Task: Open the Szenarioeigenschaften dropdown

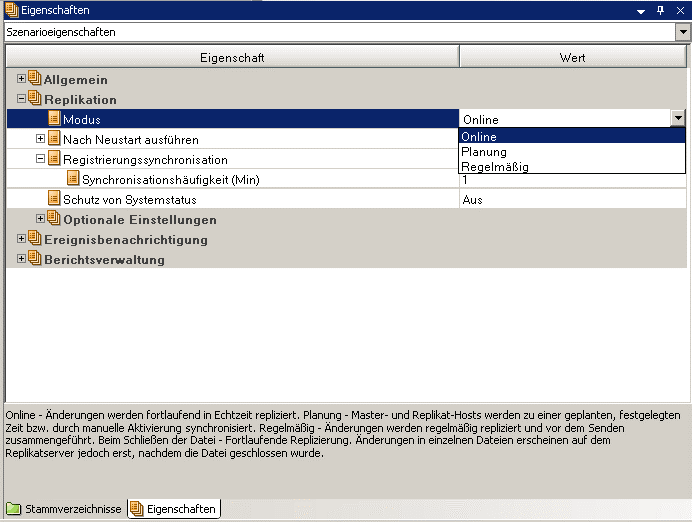Action: pos(683,32)
